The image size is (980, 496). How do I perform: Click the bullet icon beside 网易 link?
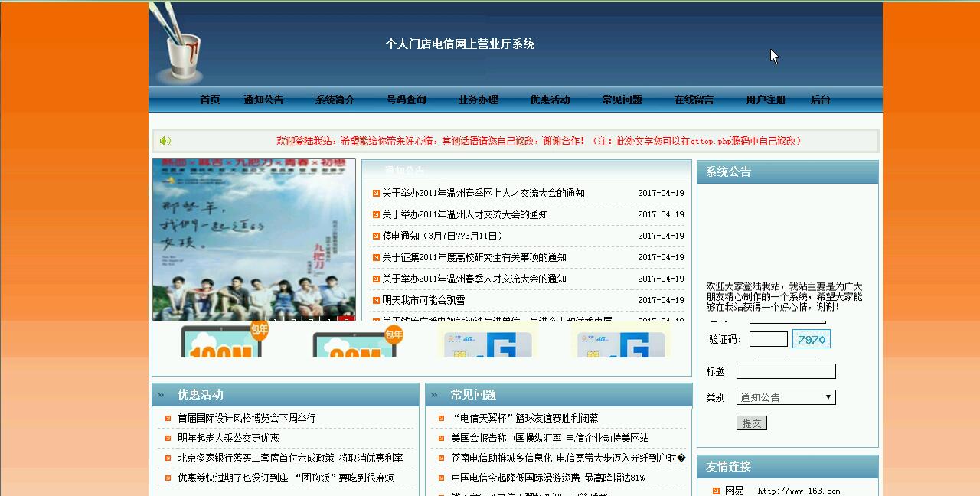point(716,491)
